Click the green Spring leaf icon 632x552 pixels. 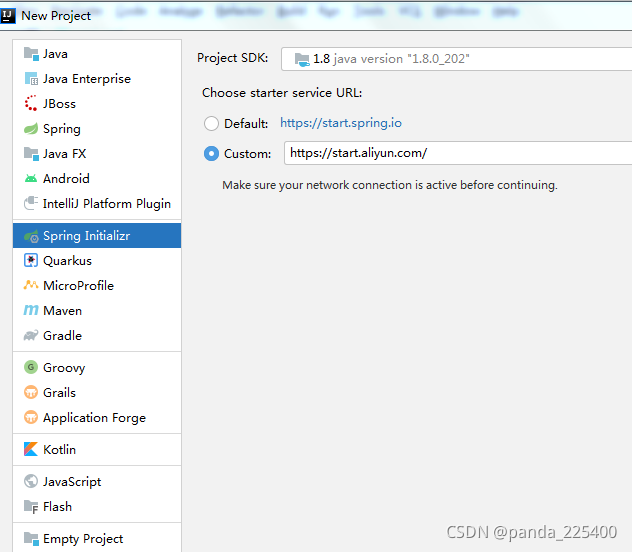[31, 129]
